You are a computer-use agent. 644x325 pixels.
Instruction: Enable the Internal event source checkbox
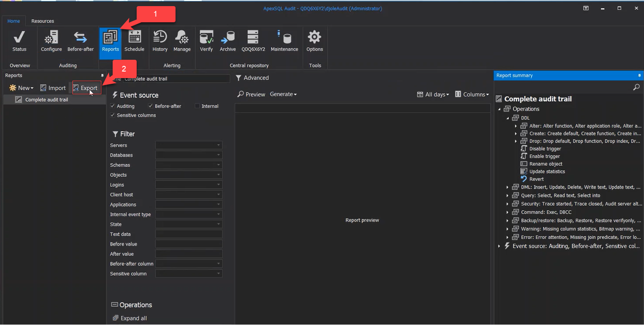[197, 106]
